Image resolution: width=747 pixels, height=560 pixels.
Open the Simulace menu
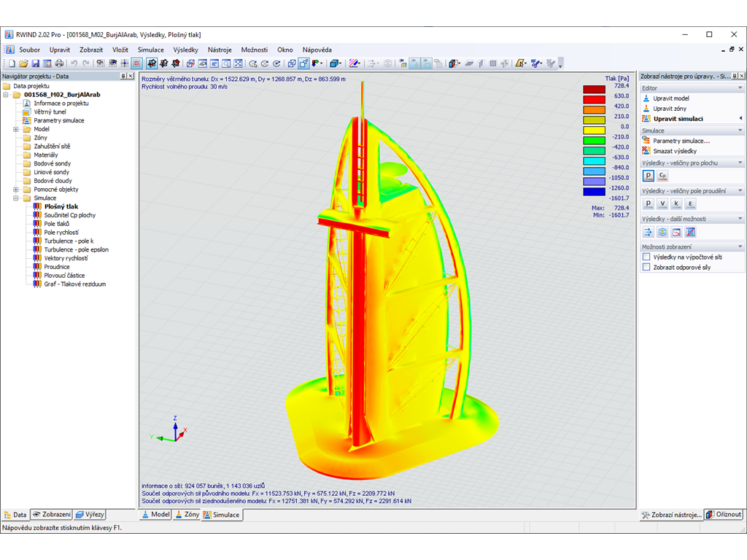point(150,50)
